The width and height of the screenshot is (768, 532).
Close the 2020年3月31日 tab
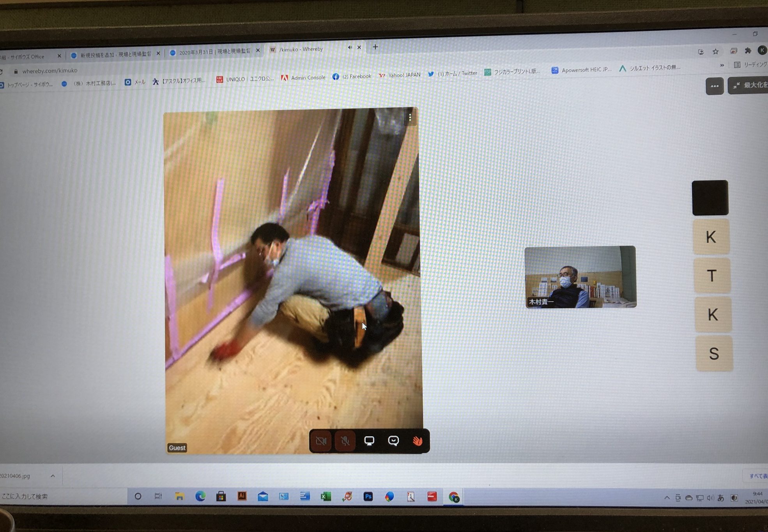point(258,50)
